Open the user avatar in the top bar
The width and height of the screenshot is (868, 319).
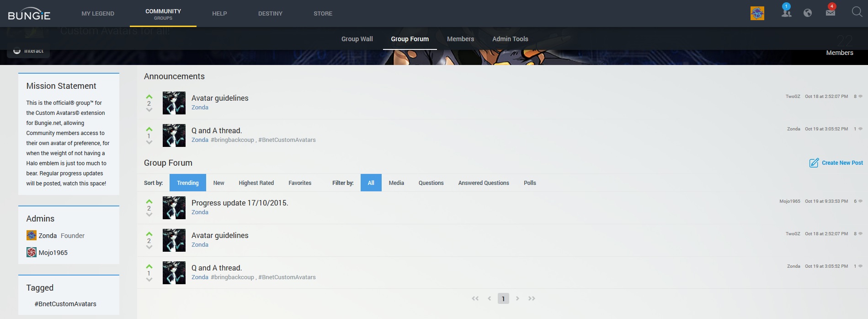[757, 13]
